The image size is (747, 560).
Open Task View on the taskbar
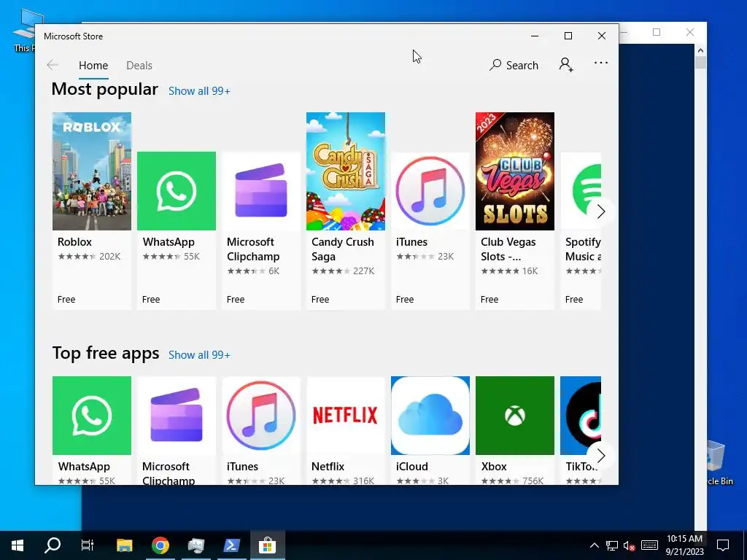tap(88, 545)
